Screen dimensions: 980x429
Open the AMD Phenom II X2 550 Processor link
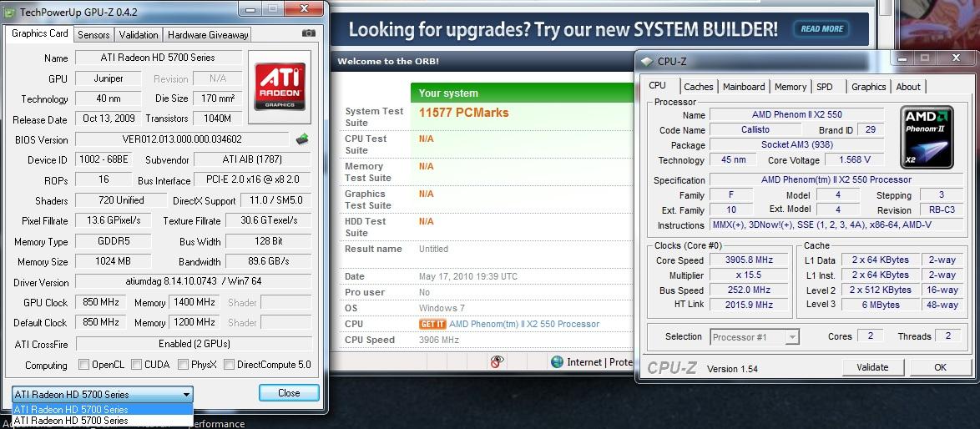tap(524, 324)
